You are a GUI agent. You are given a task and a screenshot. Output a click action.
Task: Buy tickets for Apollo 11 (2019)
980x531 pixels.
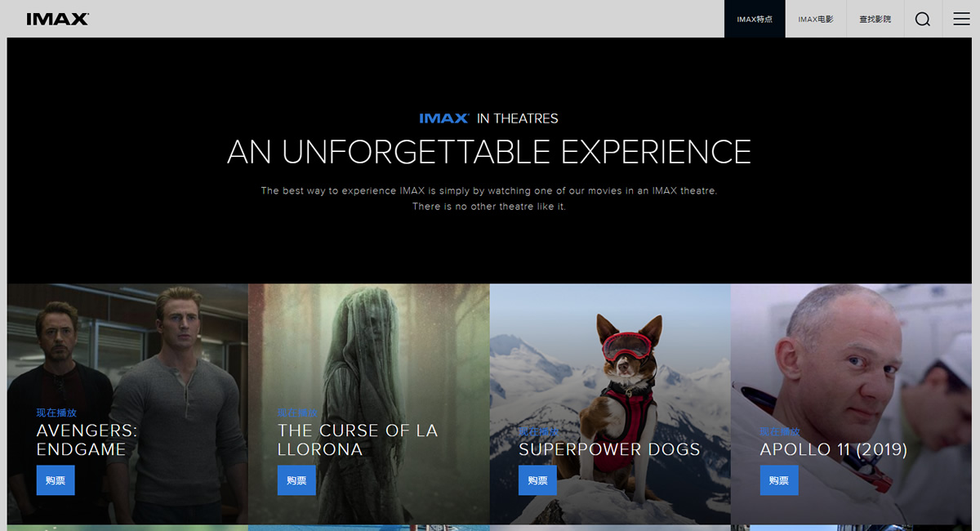tap(779, 480)
